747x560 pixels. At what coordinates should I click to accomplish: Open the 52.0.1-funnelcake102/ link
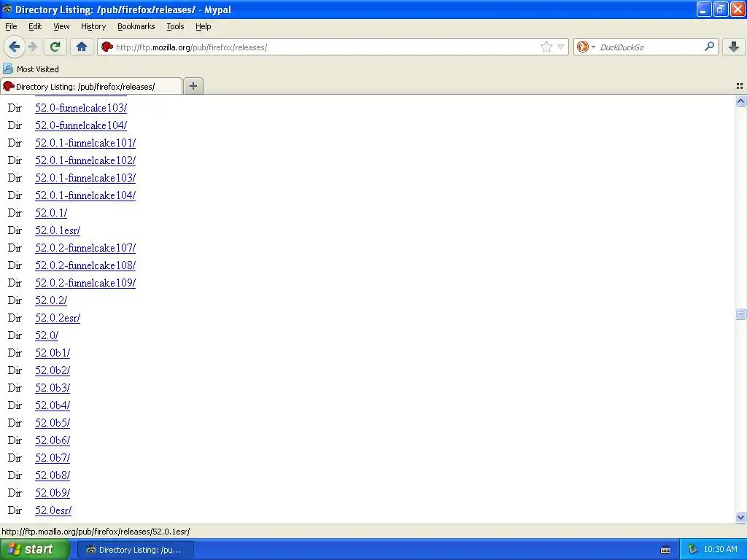85,160
